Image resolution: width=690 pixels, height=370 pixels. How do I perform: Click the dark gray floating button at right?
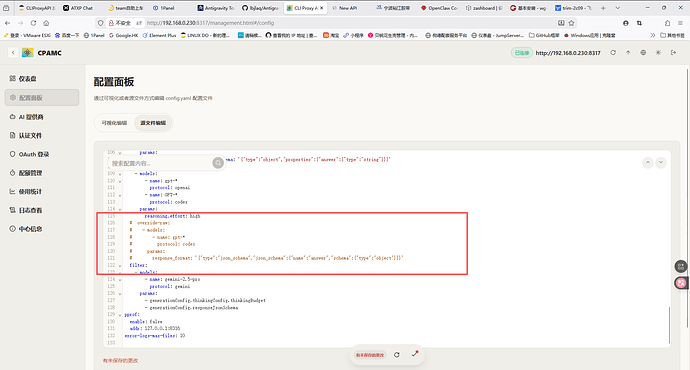tap(681, 267)
